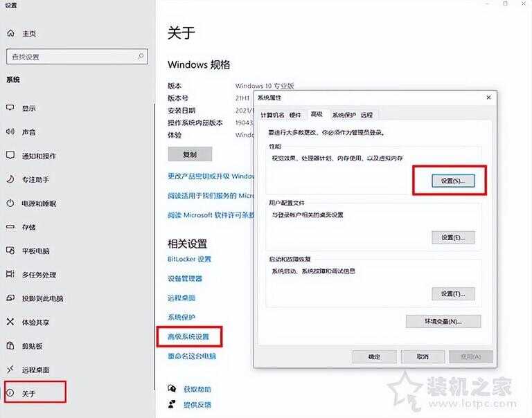This screenshot has width=532, height=418.
Task: Switch to the 系统保护 tab
Action: [x=344, y=115]
